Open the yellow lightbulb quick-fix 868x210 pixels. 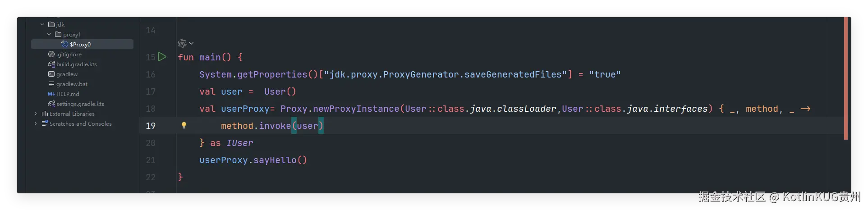tap(184, 125)
